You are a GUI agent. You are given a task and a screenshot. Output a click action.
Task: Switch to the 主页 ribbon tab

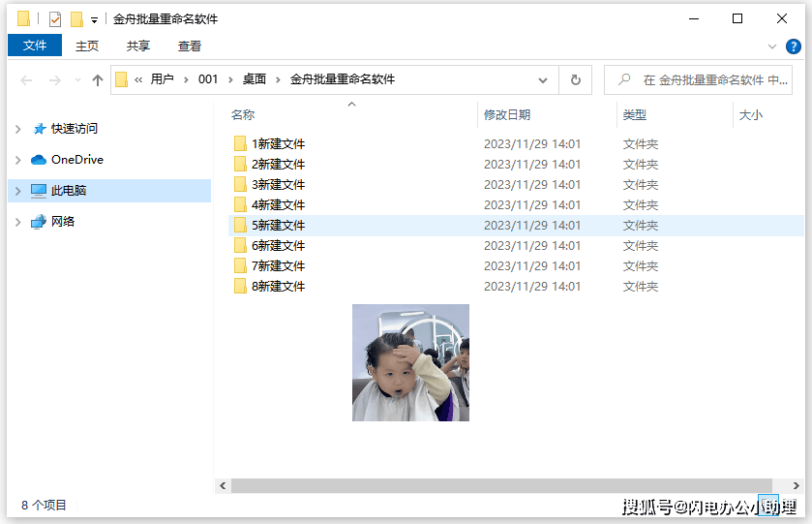(x=86, y=46)
